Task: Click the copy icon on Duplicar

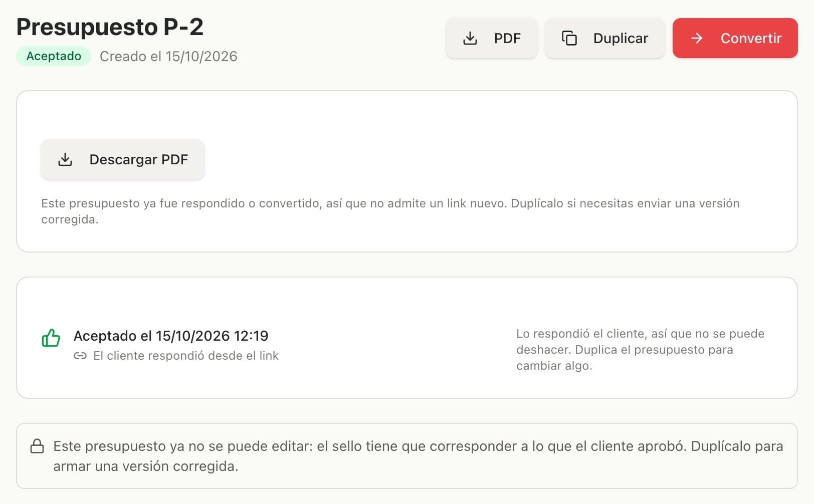Action: (x=569, y=38)
